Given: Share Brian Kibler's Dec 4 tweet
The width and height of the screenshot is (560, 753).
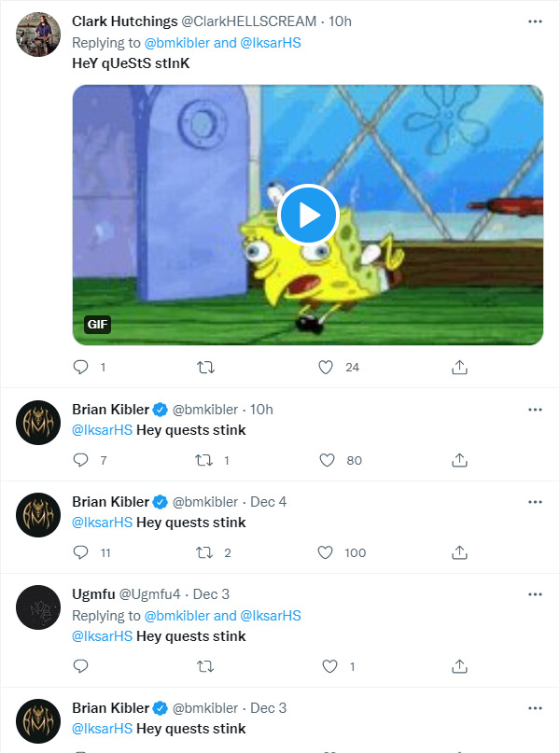Looking at the screenshot, I should 459,552.
